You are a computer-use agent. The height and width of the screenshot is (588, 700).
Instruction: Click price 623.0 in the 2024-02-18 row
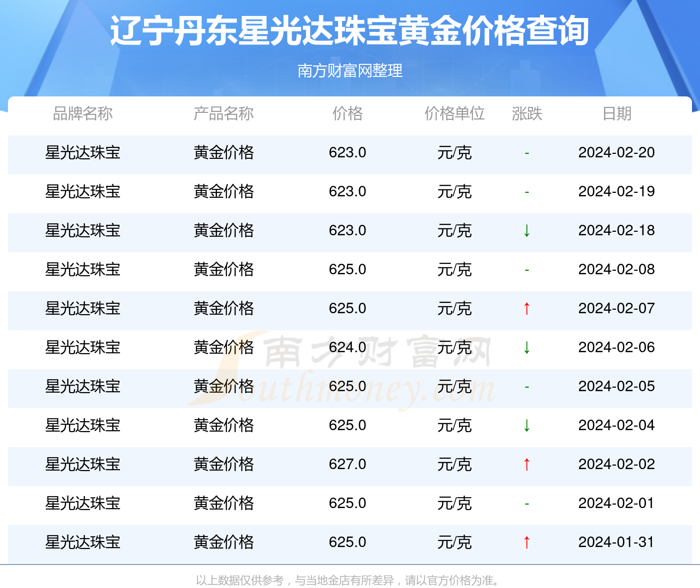(x=347, y=230)
